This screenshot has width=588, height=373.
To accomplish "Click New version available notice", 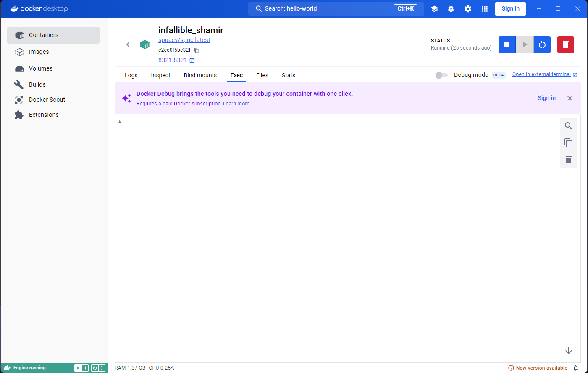I will [x=538, y=368].
